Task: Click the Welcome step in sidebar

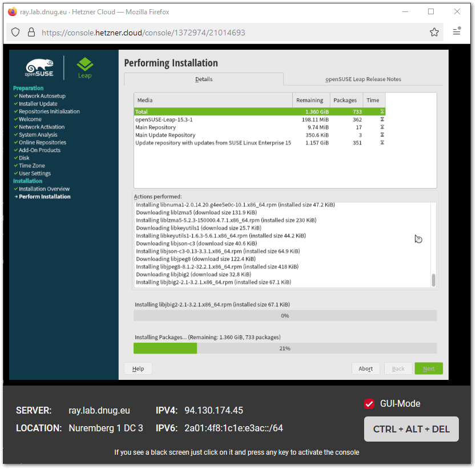Action: coord(30,119)
